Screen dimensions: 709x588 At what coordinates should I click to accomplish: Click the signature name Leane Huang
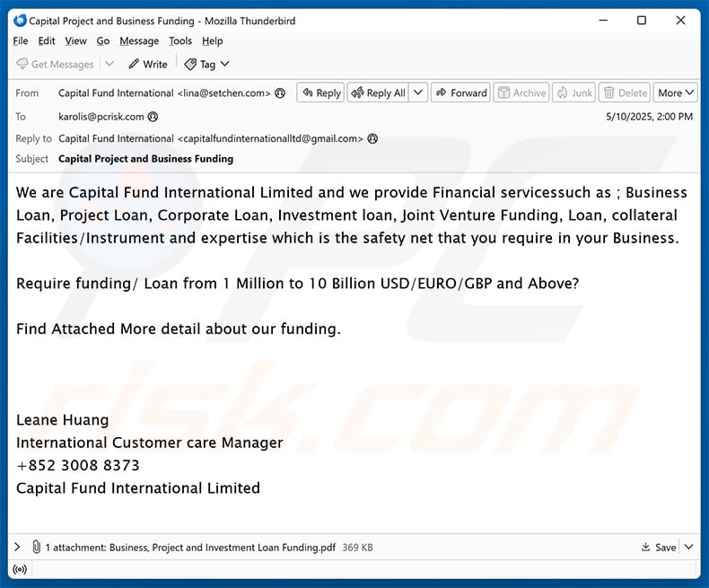(63, 420)
